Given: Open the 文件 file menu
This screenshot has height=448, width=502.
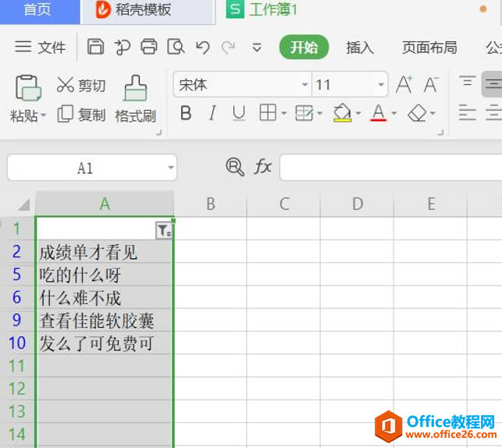Looking at the screenshot, I should coord(40,47).
